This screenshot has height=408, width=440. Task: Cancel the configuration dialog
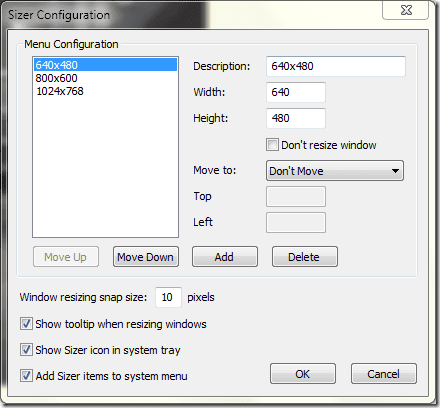[x=384, y=374]
